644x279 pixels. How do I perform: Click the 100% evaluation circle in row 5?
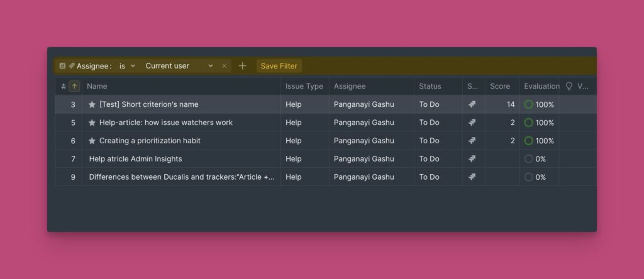tap(528, 123)
